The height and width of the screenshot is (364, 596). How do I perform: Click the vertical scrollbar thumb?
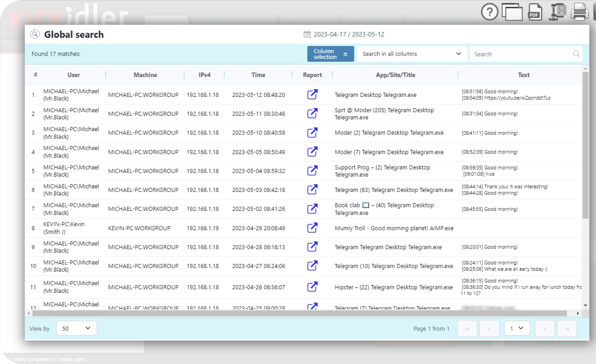point(585,145)
